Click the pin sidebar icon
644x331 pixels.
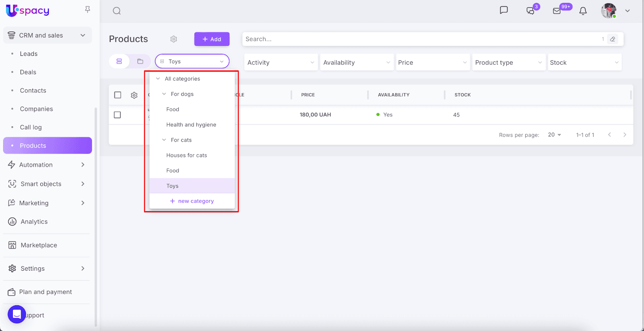87,9
